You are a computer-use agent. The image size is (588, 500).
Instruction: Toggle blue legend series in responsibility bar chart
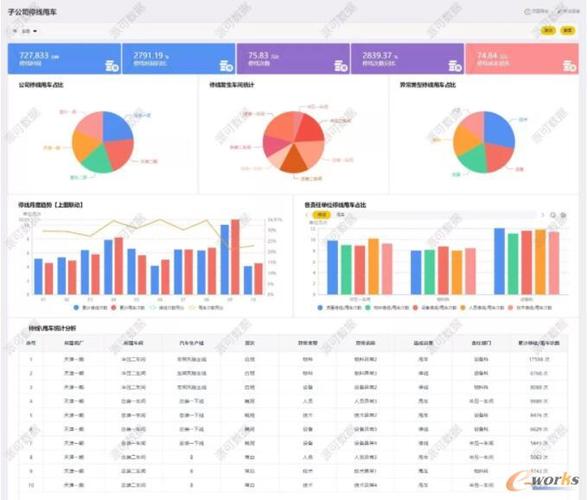click(x=339, y=308)
